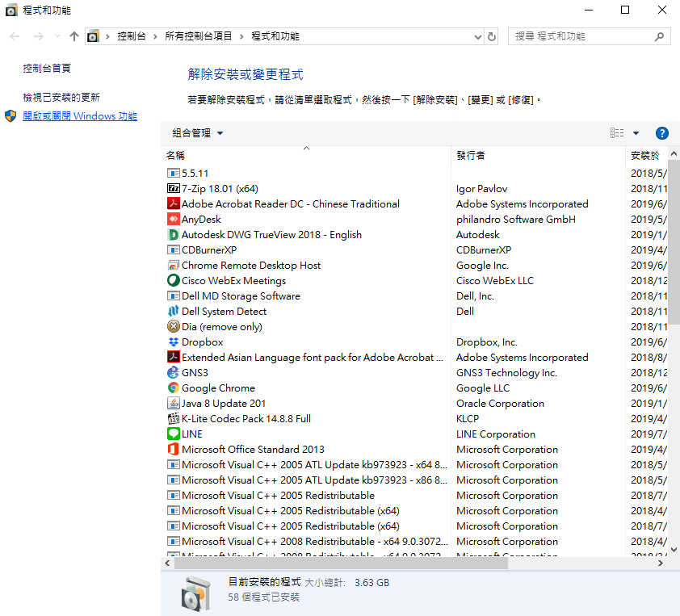The height and width of the screenshot is (616, 680).
Task: Open the 控制台首頁 link
Action: (x=47, y=68)
